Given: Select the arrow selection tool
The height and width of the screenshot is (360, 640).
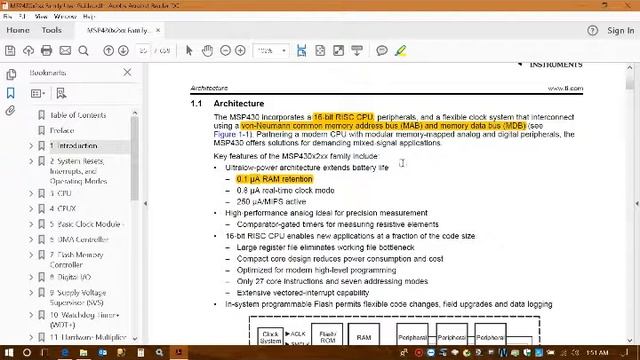Looking at the screenshot, I should pyautogui.click(x=189, y=51).
